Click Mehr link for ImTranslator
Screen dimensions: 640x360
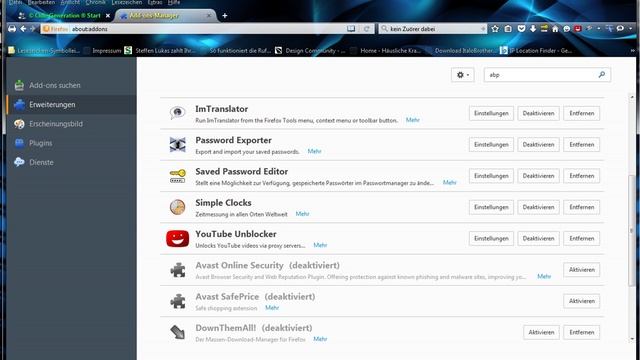(x=413, y=120)
